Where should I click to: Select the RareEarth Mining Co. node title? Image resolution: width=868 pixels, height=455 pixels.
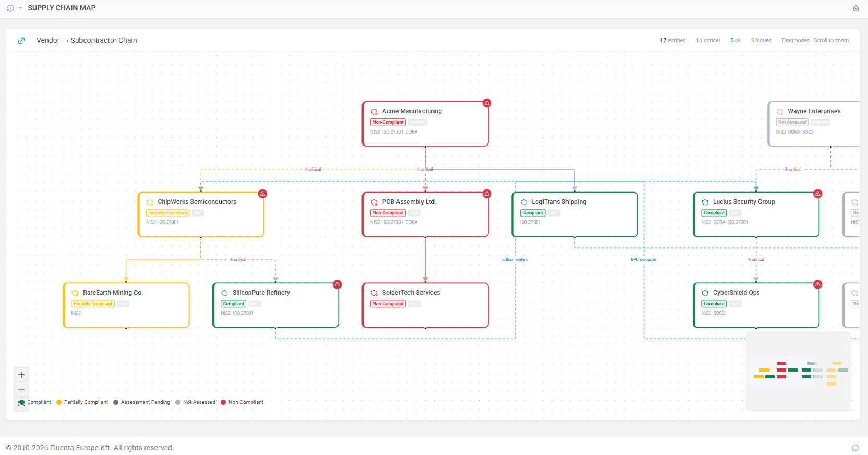(x=113, y=293)
